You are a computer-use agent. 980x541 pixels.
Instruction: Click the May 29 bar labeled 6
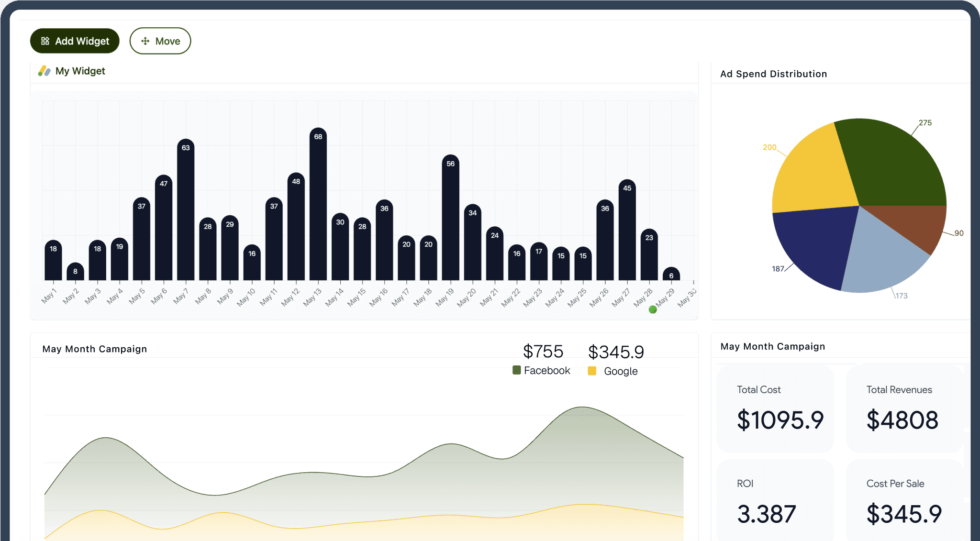tap(671, 274)
